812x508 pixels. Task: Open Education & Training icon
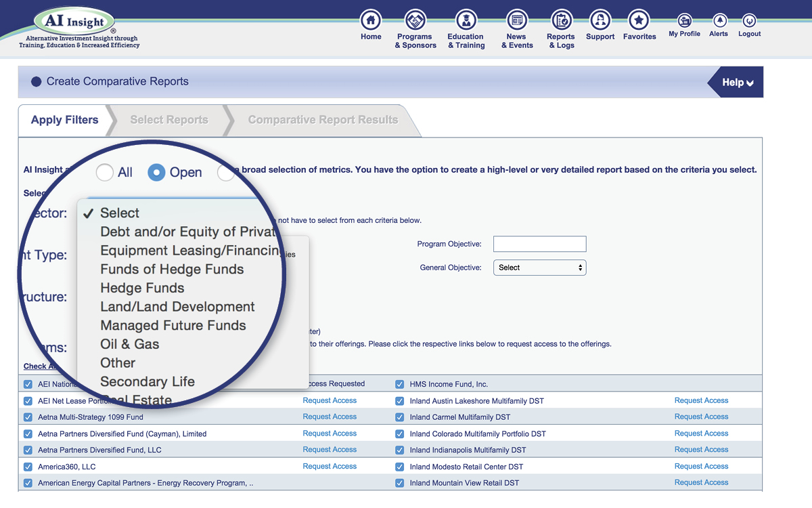click(x=466, y=20)
